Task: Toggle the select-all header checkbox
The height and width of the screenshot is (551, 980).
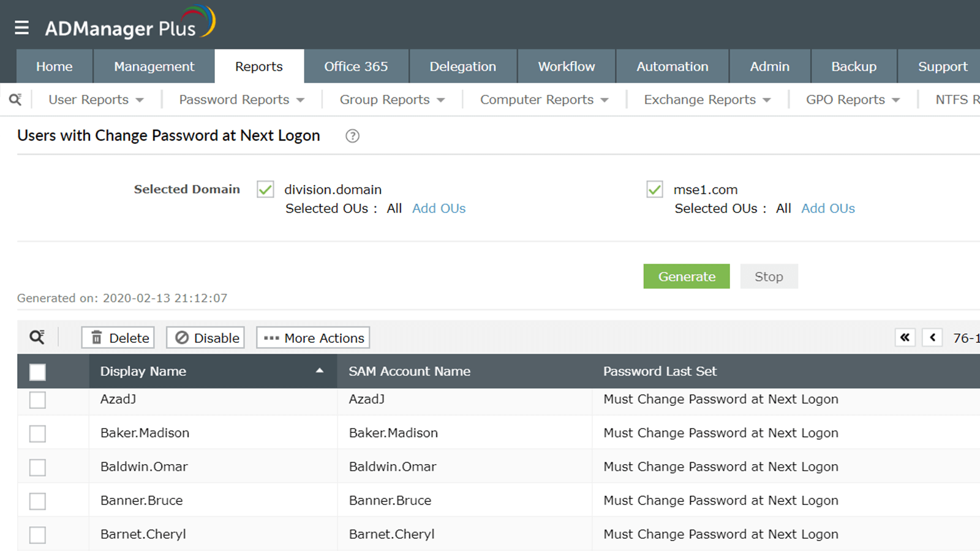Action: click(37, 372)
